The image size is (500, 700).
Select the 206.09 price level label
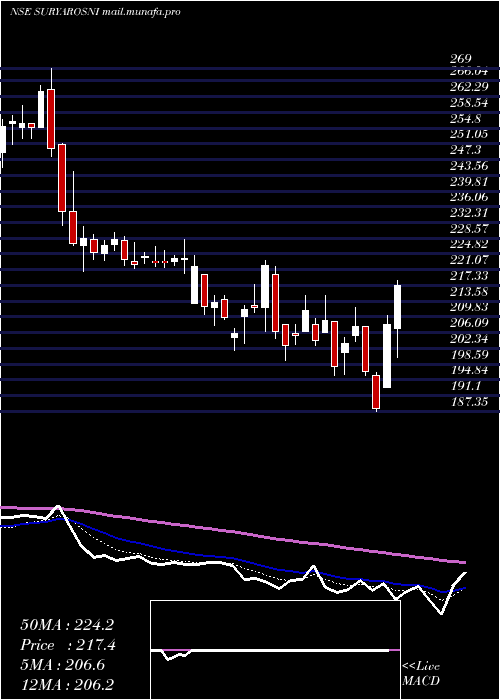click(x=468, y=323)
